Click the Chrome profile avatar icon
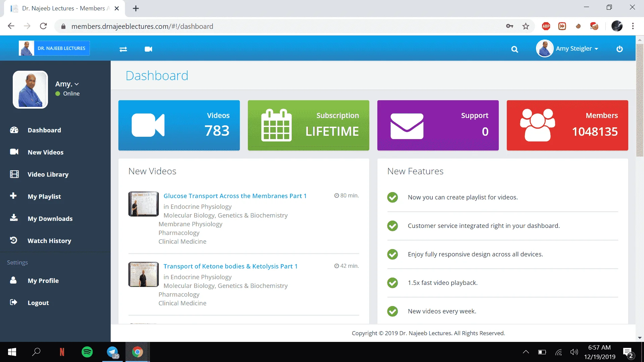The width and height of the screenshot is (644, 362). click(x=617, y=26)
